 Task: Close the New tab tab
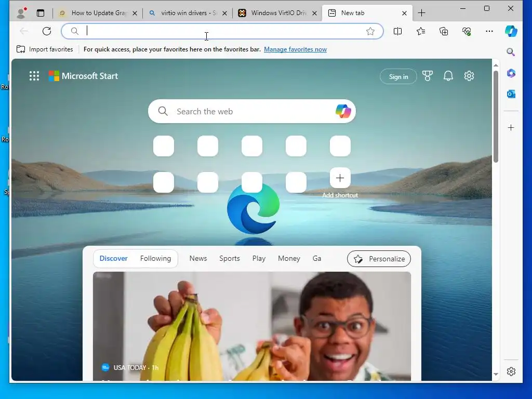[404, 13]
